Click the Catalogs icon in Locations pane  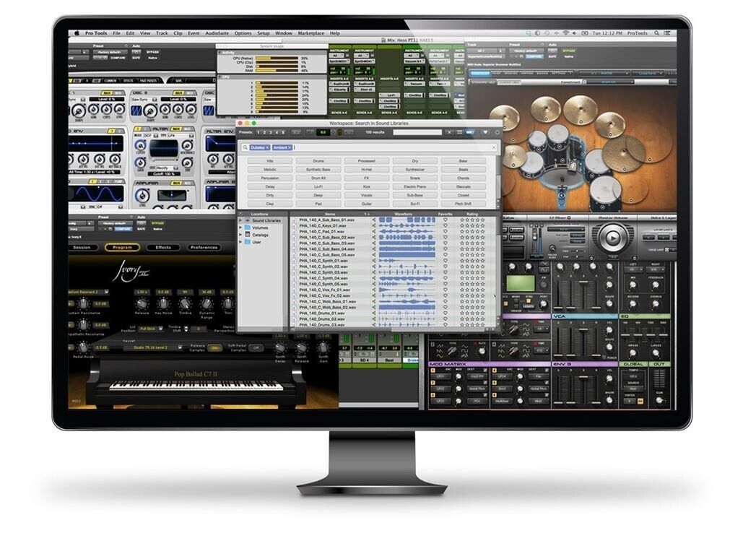click(x=248, y=235)
